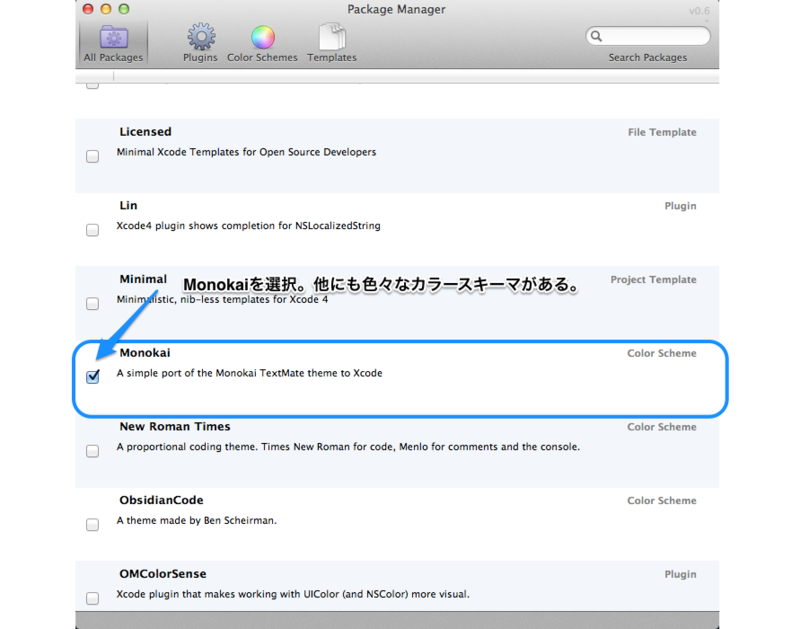Select the Licensed package title
Viewport: 800px width, 629px height.
tap(145, 132)
